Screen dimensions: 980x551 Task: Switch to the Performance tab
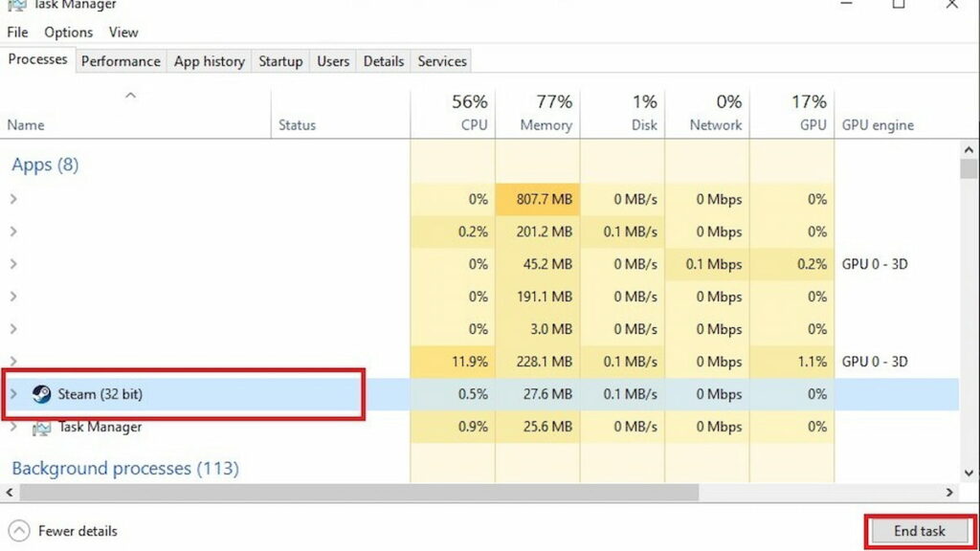[121, 61]
